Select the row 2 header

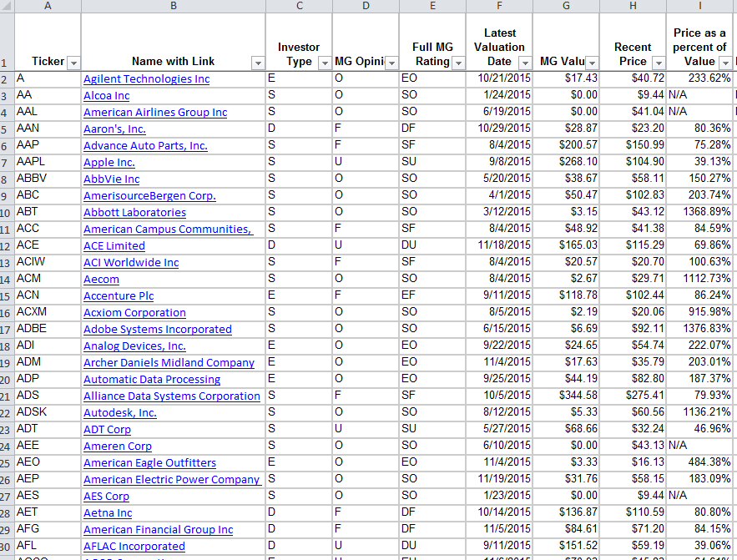click(x=7, y=79)
